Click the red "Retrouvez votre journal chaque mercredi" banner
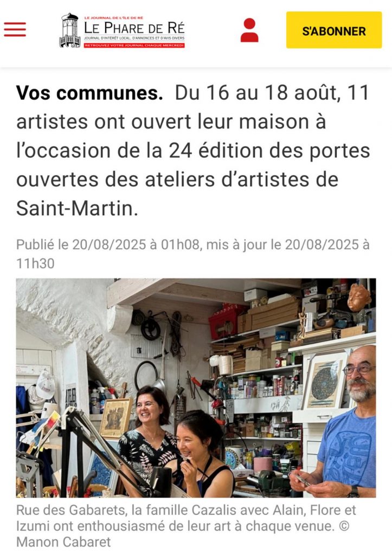The height and width of the screenshot is (555, 392). click(134, 46)
